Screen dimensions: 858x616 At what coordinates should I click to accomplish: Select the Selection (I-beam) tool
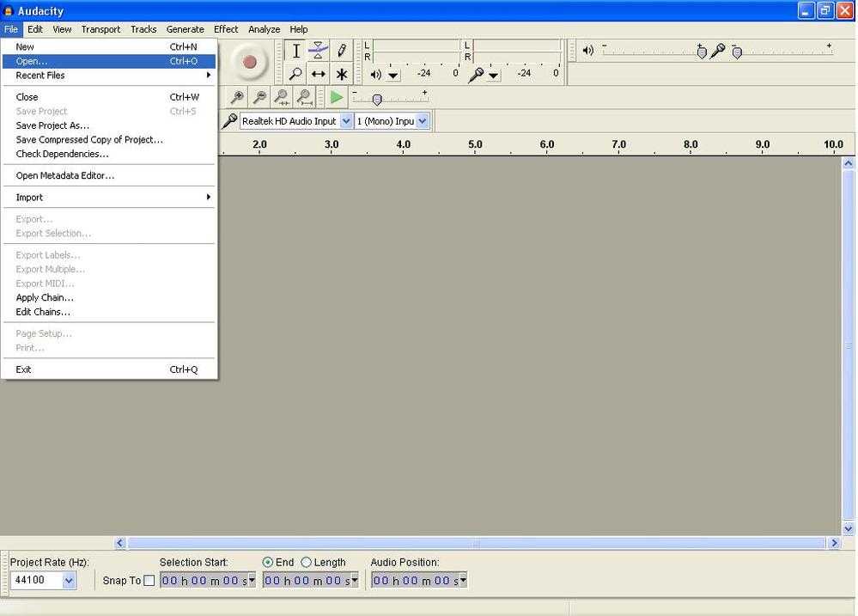(x=295, y=51)
